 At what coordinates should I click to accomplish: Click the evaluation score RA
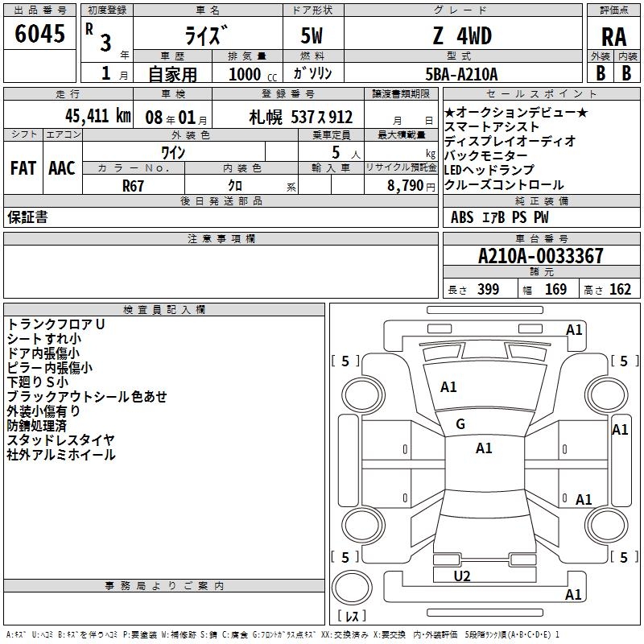click(613, 37)
